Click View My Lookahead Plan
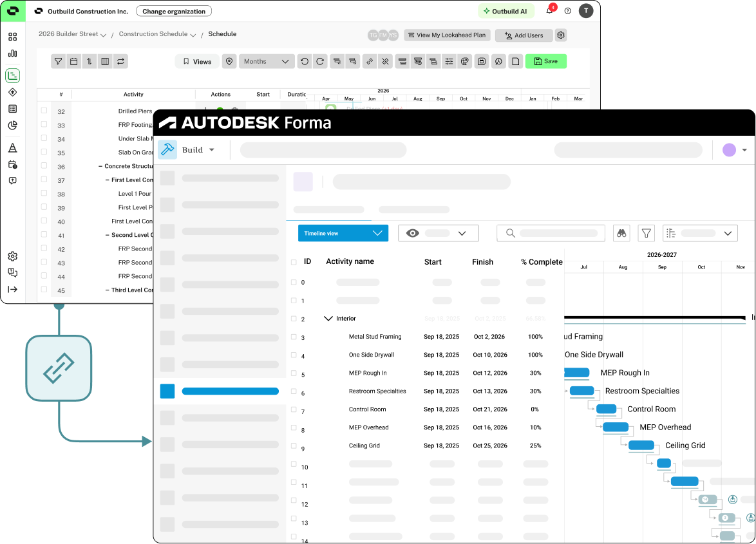756x544 pixels. pos(447,35)
